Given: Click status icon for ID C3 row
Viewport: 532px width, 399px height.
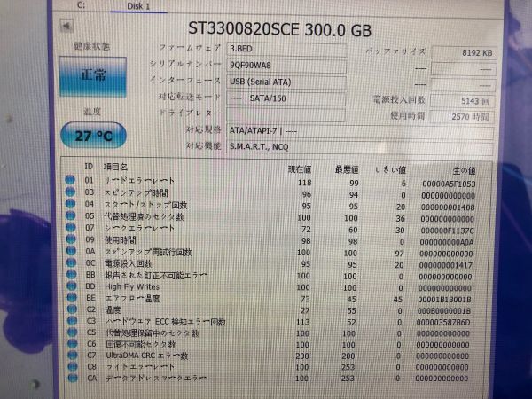Looking at the screenshot, I should pyautogui.click(x=72, y=321).
